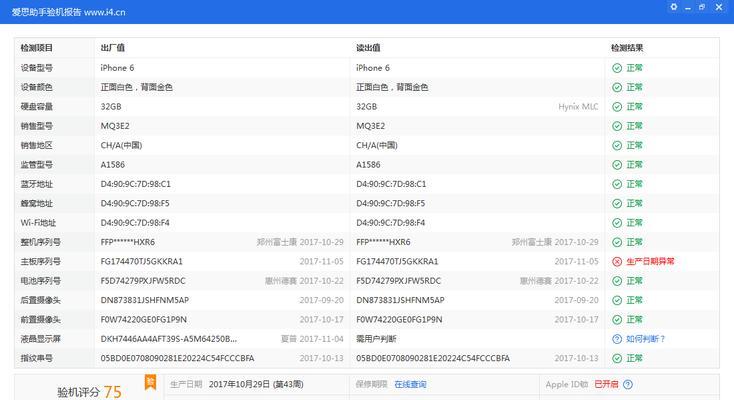The height and width of the screenshot is (400, 734).
Task: Click green check icon in 销售地区 row
Action: 617,145
